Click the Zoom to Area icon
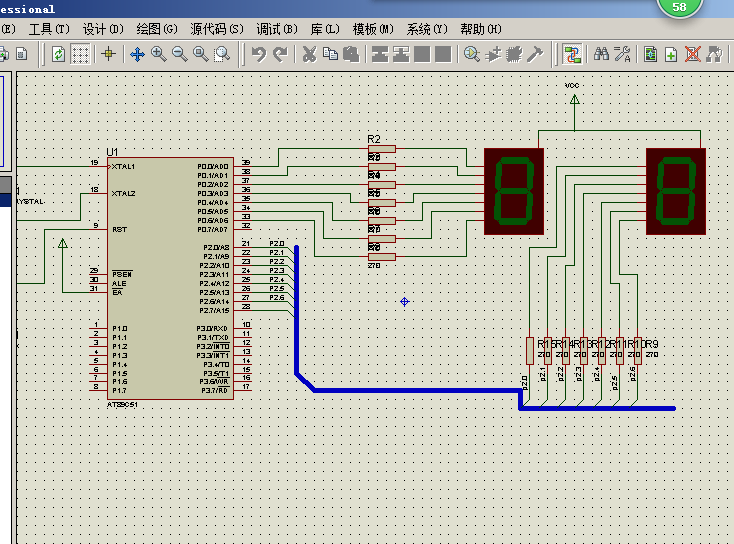The image size is (734, 544). (x=222, y=54)
